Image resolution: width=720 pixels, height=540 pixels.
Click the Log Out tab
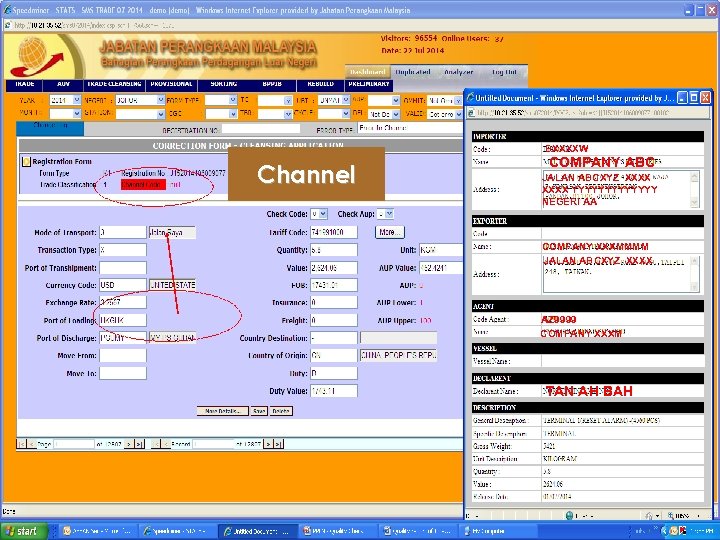[504, 72]
